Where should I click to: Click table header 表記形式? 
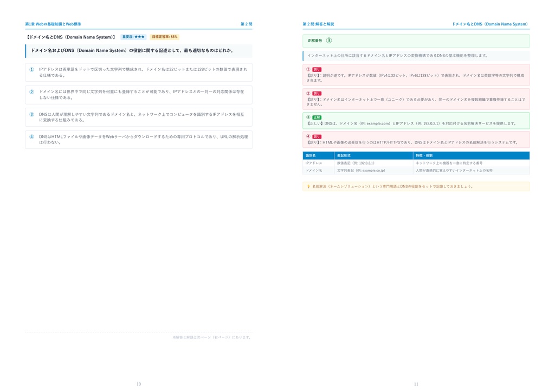373,155
